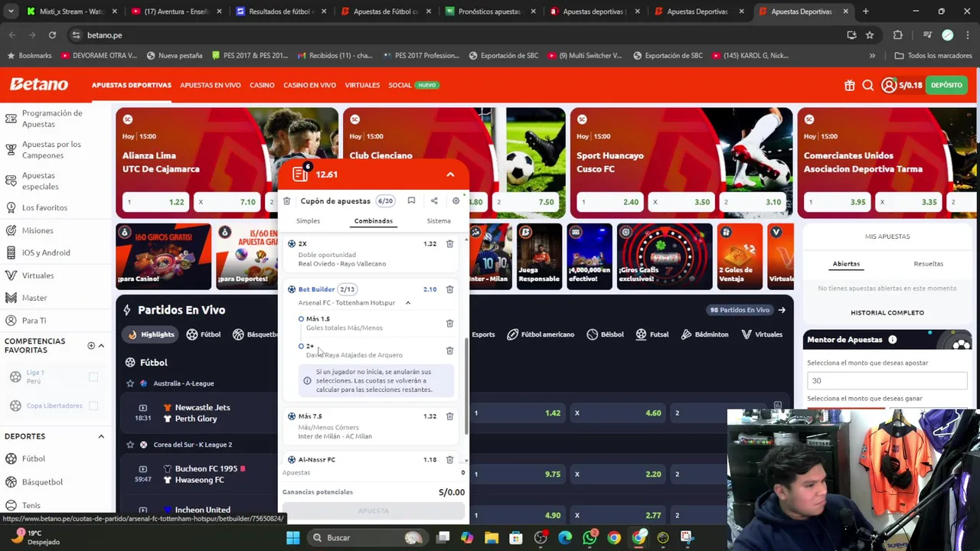
Task: Collapse Competencias Favoritas section
Action: tap(101, 346)
